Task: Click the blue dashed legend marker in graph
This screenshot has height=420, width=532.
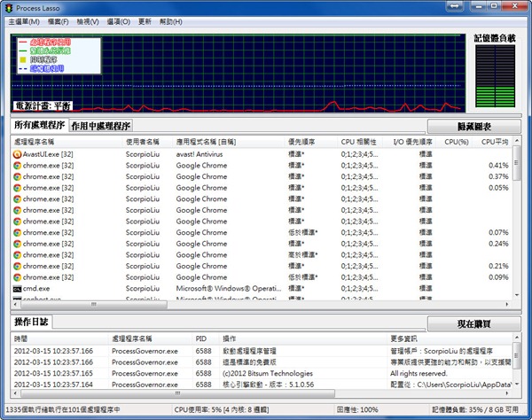Action: tap(20, 68)
